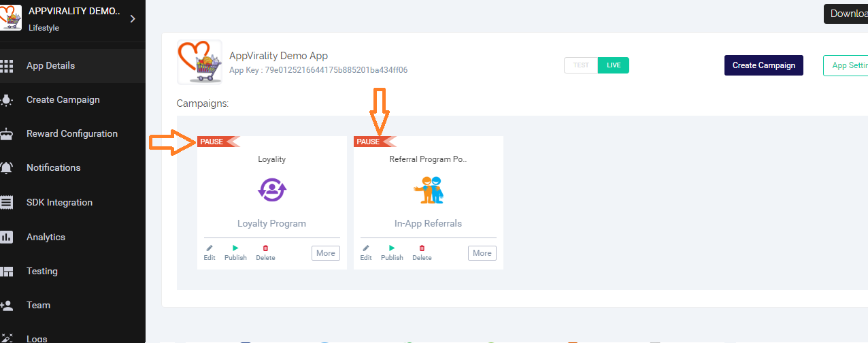Viewport: 868px width, 343px height.
Task: Click Edit pencil icon on Referral Program card
Action: tap(366, 248)
